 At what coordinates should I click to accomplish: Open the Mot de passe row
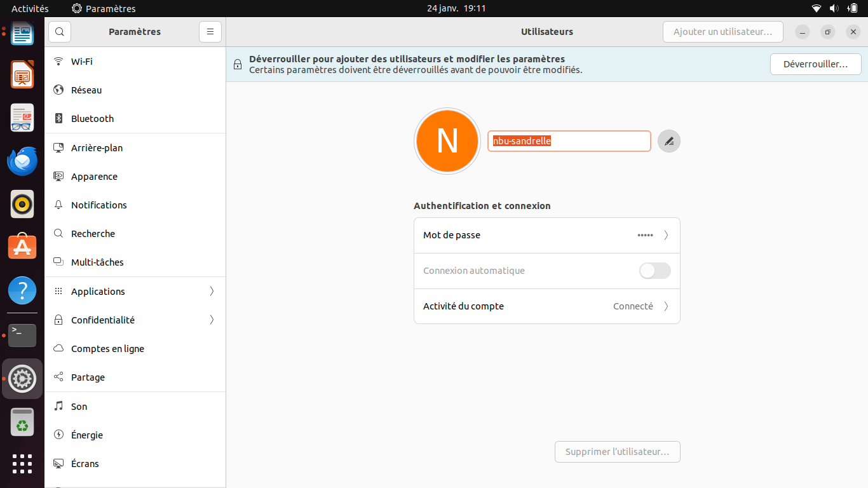pyautogui.click(x=547, y=235)
